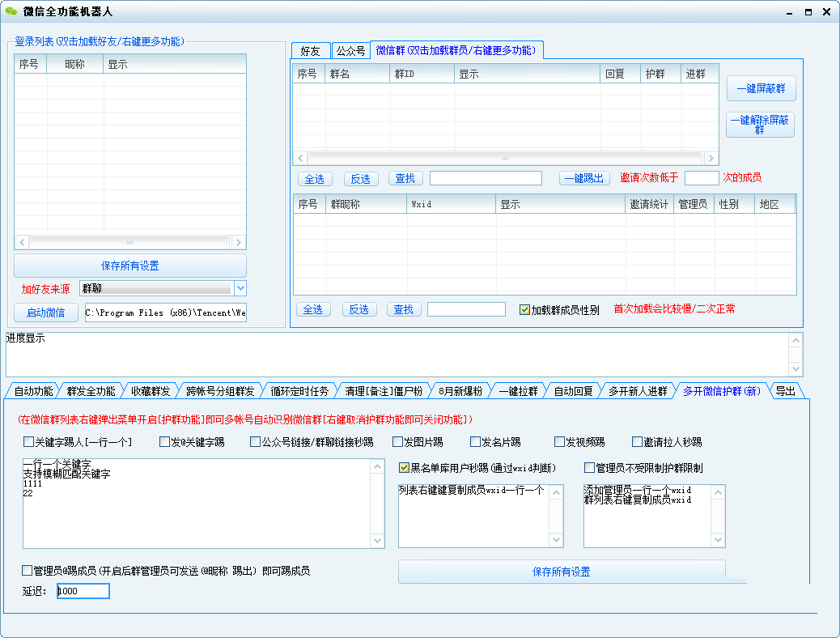Click the login list scroll-left arrow
This screenshot has height=638, width=840.
pyautogui.click(x=22, y=242)
